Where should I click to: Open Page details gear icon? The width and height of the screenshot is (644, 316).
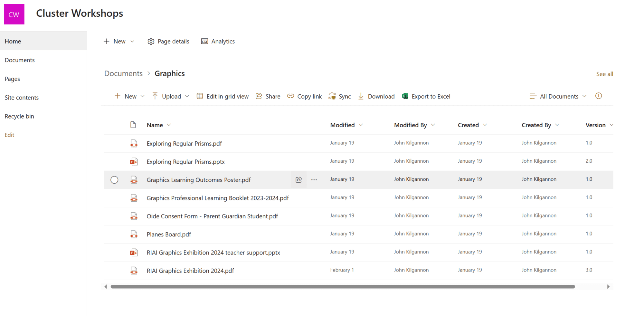(151, 42)
